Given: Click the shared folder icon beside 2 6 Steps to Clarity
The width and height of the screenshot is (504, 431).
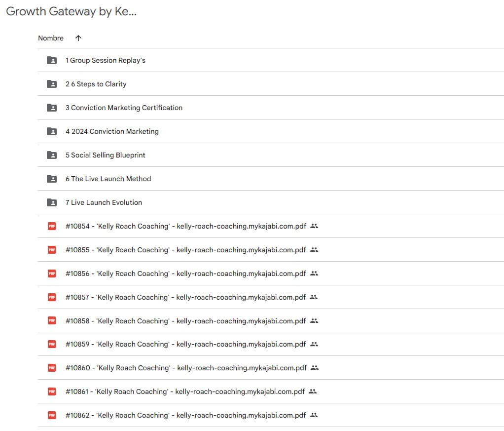Looking at the screenshot, I should tap(52, 84).
